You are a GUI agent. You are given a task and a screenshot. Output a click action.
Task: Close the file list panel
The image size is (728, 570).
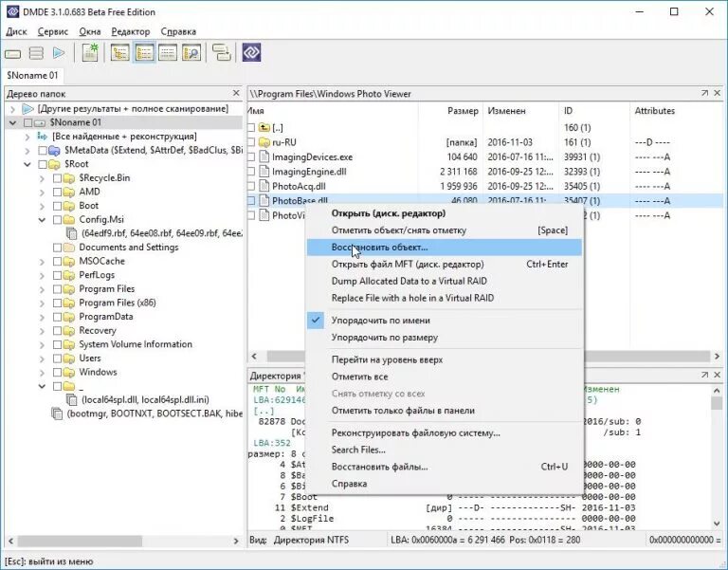point(718,93)
